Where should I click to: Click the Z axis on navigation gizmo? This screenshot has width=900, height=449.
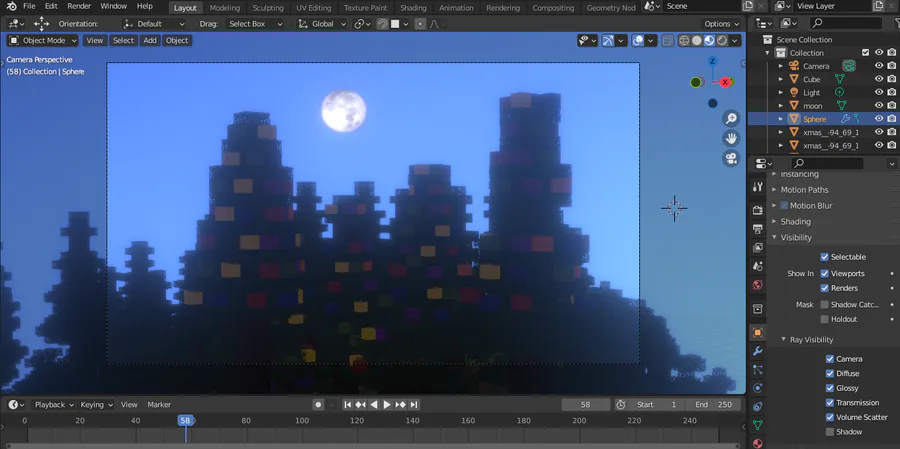click(x=712, y=61)
